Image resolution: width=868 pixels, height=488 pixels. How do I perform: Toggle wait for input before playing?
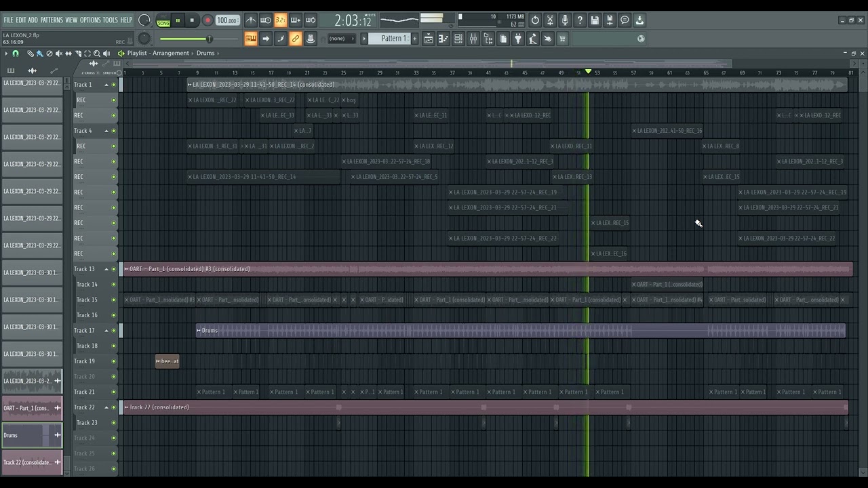point(266,20)
